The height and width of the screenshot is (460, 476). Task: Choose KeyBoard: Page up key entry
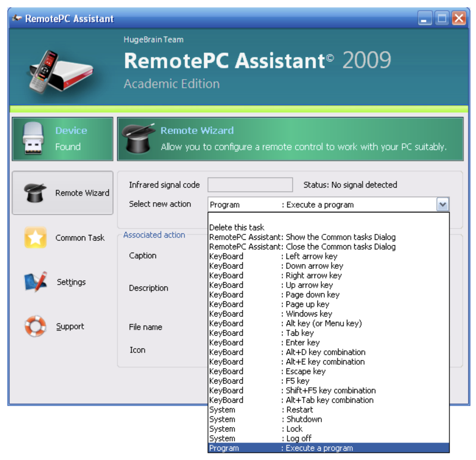(328, 304)
